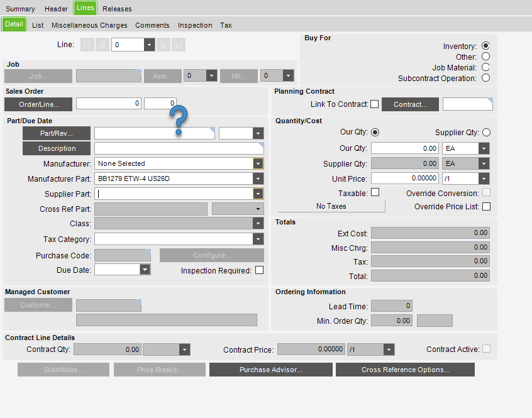Viewport: 532px width, 418px height.
Task: Open the Unit Price per /1 dropdown
Action: (484, 179)
